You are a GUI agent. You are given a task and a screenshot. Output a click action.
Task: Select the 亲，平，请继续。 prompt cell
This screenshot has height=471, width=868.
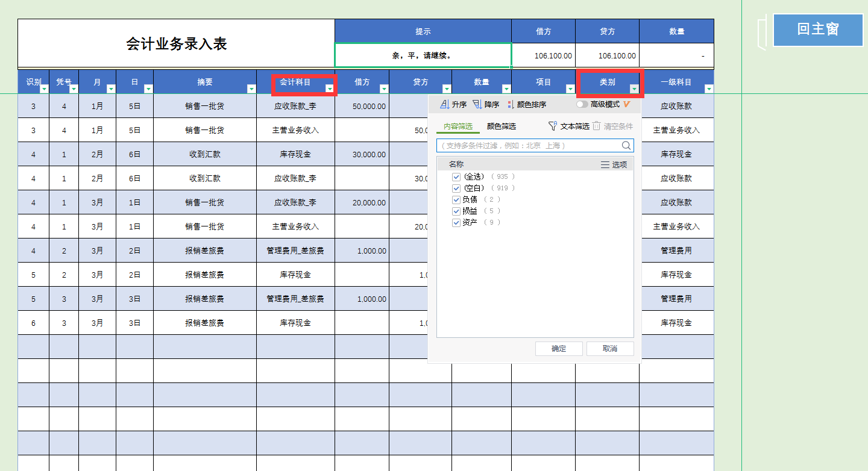[423, 55]
